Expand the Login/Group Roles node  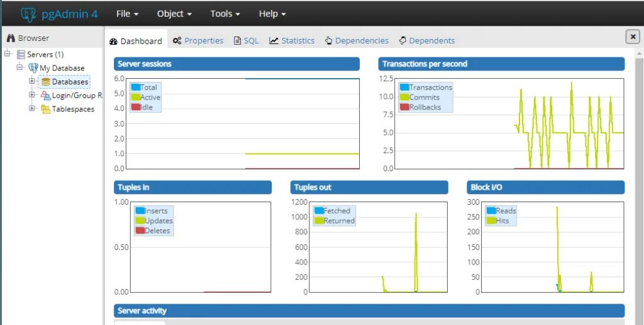click(x=31, y=94)
